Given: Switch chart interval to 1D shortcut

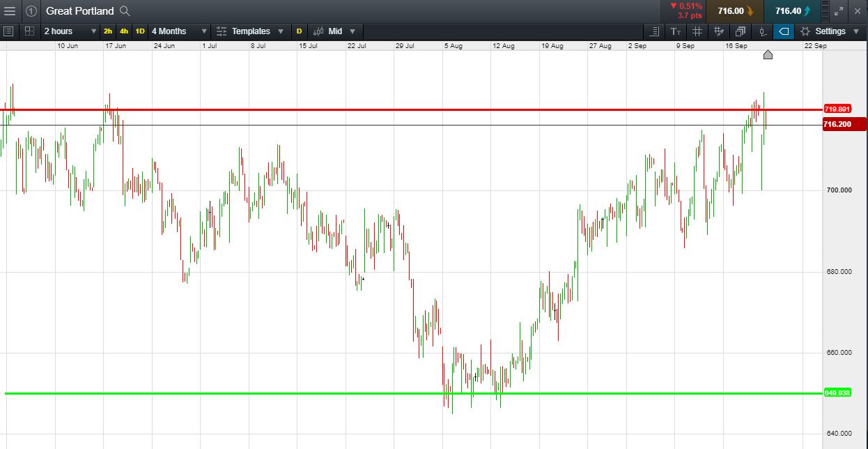Looking at the screenshot, I should coord(140,31).
